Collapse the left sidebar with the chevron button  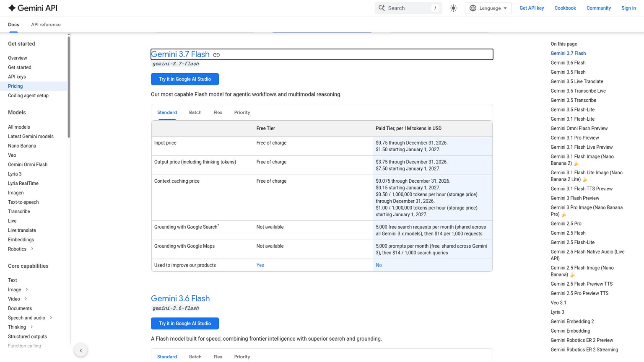(x=81, y=350)
